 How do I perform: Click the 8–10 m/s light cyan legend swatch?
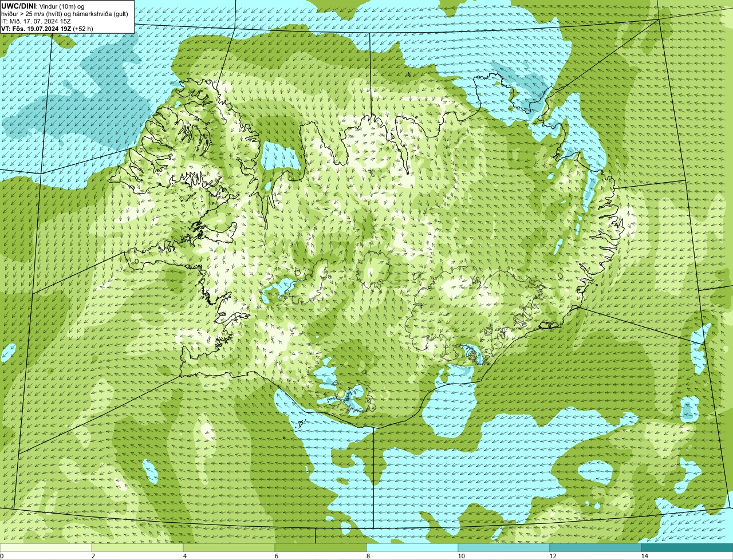point(412,547)
